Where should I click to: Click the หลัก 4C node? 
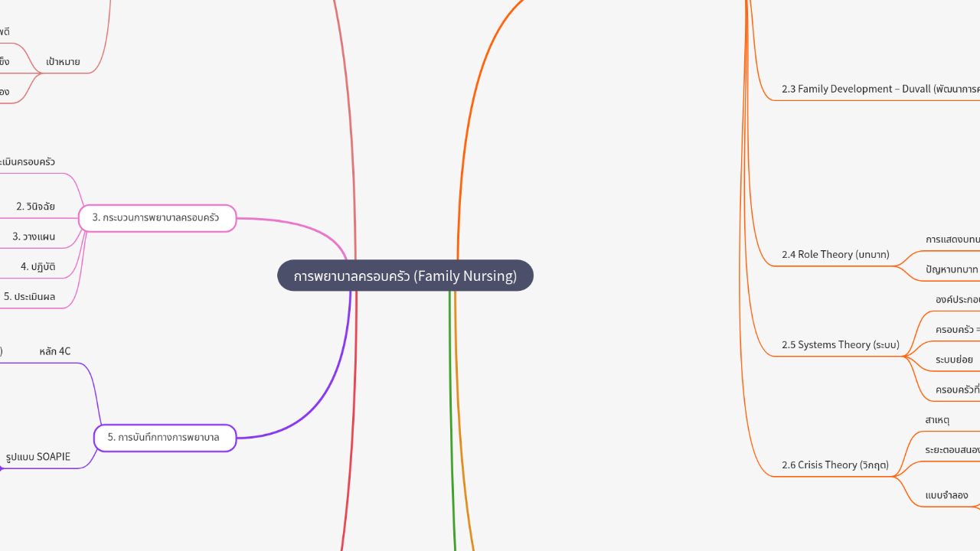click(x=55, y=351)
